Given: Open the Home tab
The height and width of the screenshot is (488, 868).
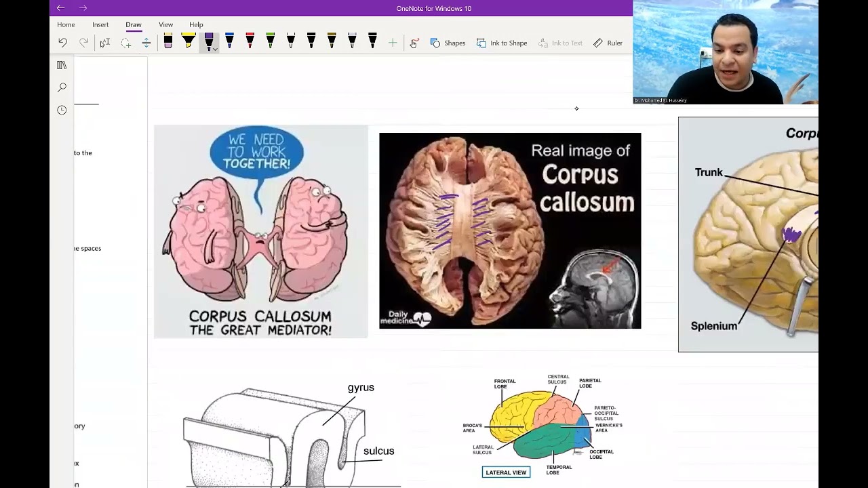Looking at the screenshot, I should click(x=66, y=24).
